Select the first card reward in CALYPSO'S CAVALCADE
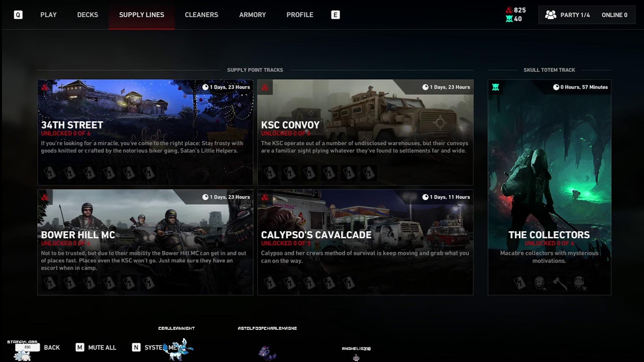The width and height of the screenshot is (644, 362). [x=269, y=283]
